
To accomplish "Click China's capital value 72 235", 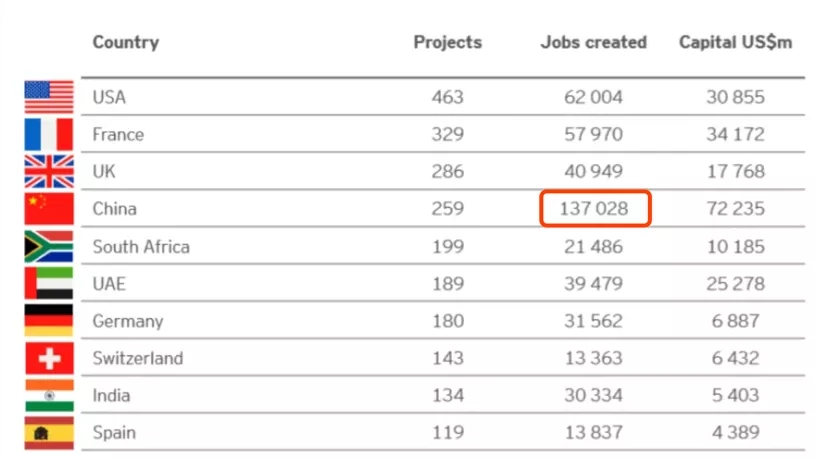I will pyautogui.click(x=735, y=209).
